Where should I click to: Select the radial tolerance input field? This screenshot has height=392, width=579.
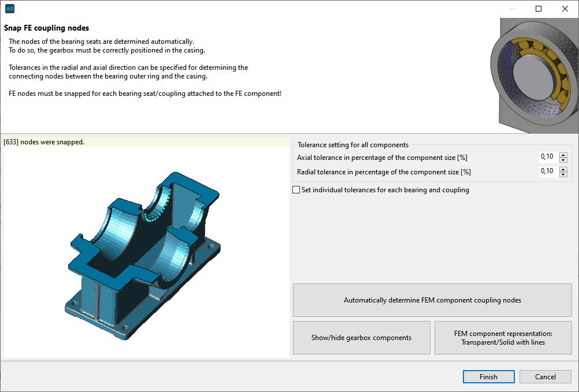(547, 171)
